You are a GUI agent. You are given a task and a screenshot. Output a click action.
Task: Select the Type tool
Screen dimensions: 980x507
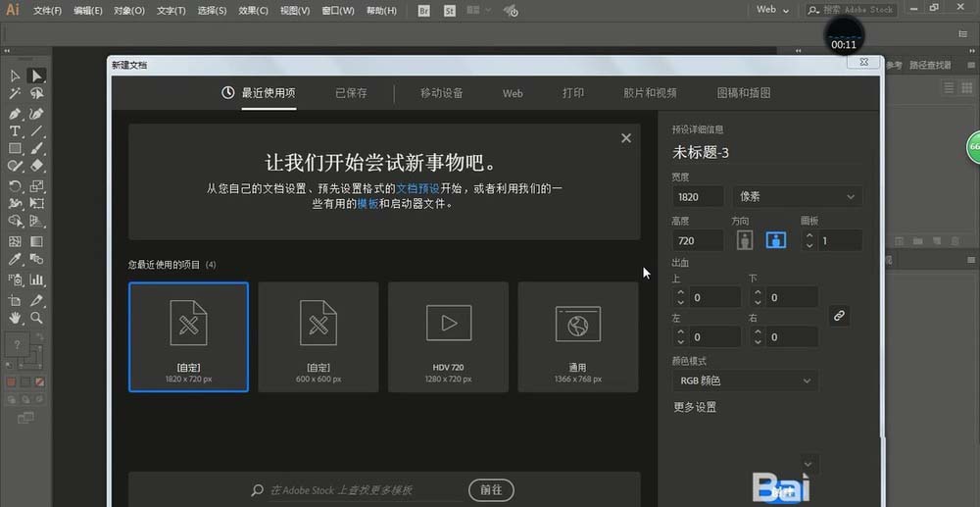[x=15, y=131]
